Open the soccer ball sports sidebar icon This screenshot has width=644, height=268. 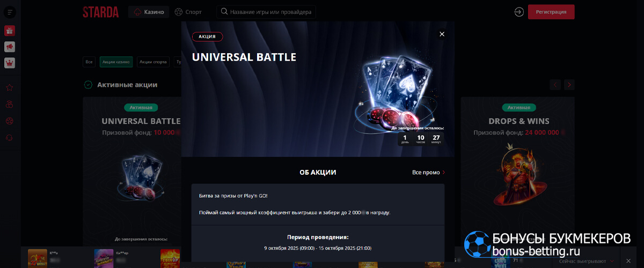[x=9, y=121]
